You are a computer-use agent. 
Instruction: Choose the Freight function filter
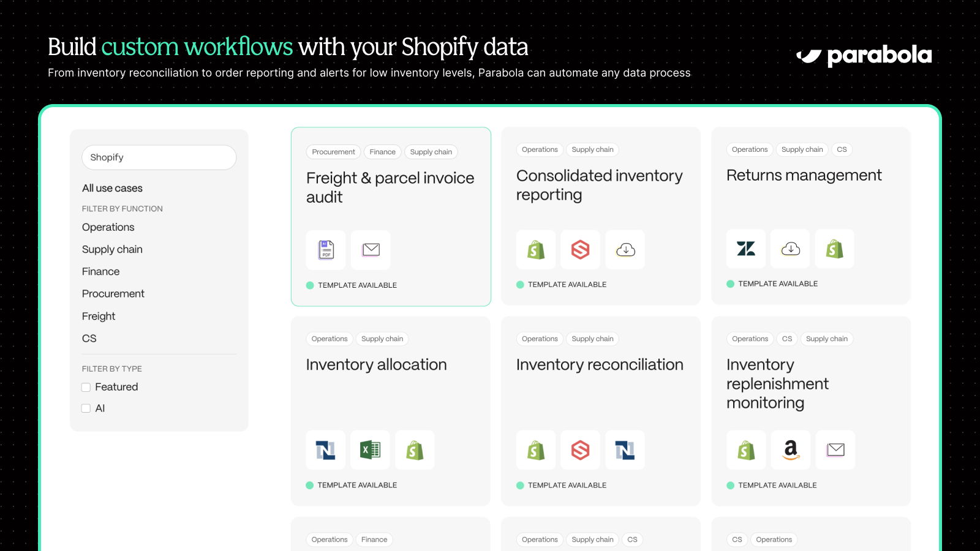[99, 316]
